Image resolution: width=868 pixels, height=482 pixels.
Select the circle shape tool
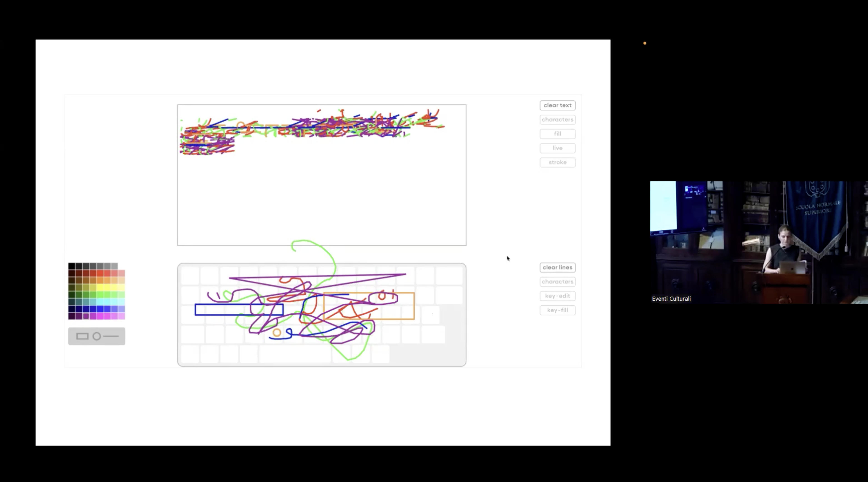pyautogui.click(x=97, y=336)
